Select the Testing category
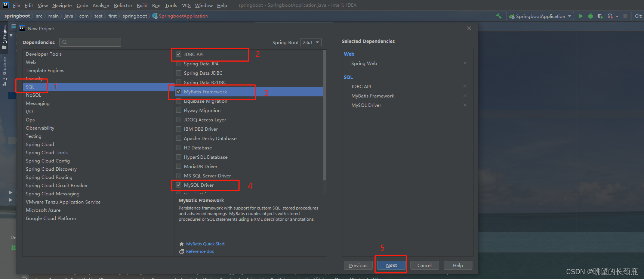This screenshot has width=644, height=279. click(98, 136)
